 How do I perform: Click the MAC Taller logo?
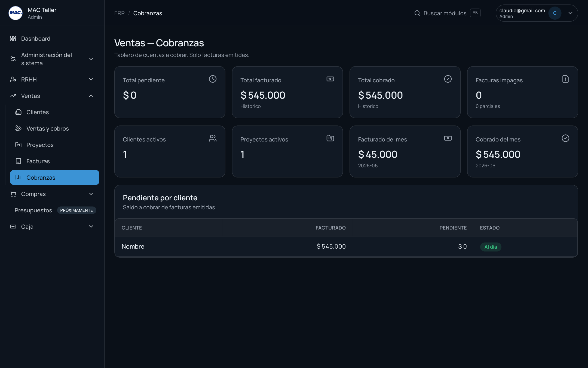(16, 13)
